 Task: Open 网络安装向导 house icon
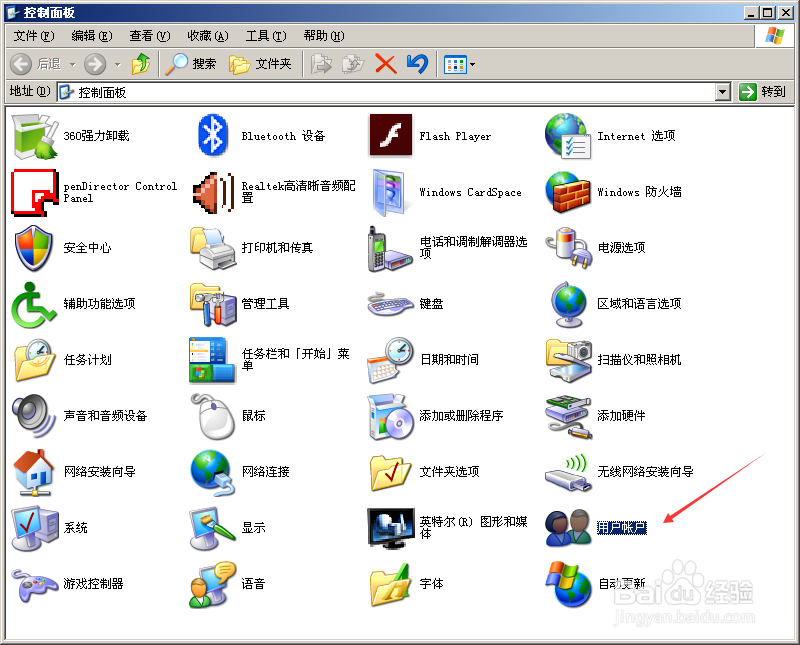tap(34, 473)
